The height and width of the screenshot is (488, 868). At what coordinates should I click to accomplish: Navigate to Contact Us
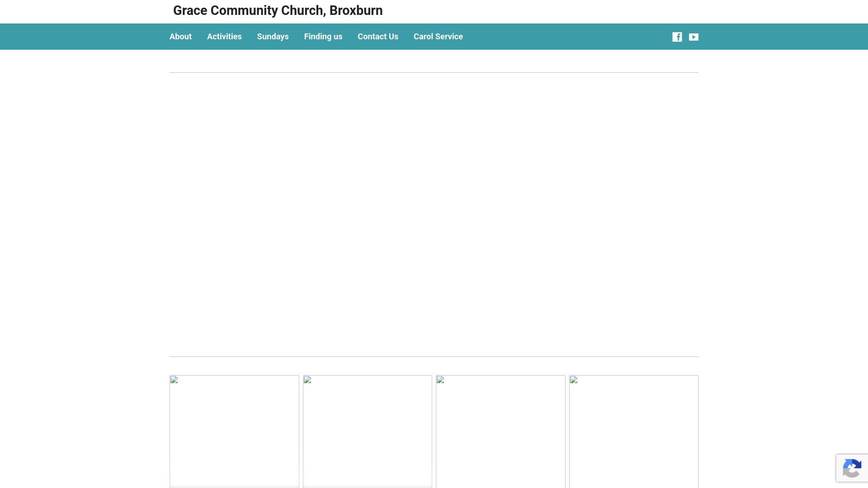[378, 37]
